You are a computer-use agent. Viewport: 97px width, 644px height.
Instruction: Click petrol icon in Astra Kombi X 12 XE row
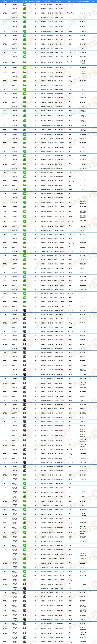(x=25, y=484)
